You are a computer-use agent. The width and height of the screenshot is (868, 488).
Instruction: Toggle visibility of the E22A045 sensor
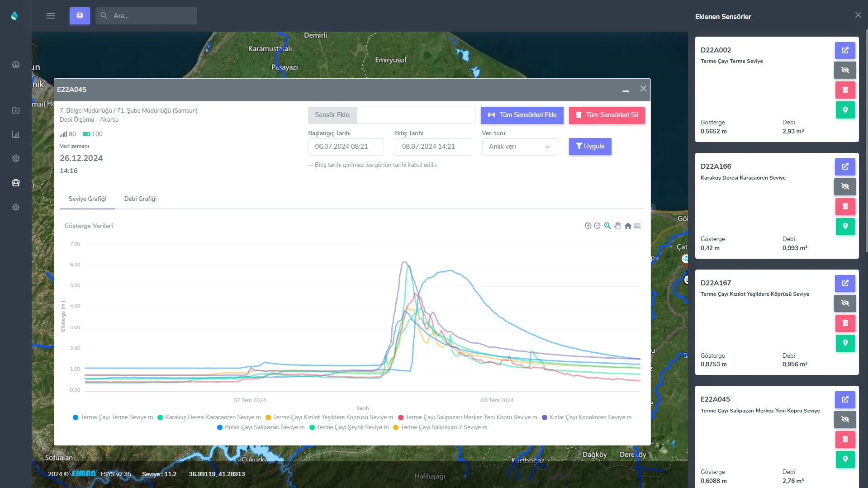point(844,419)
